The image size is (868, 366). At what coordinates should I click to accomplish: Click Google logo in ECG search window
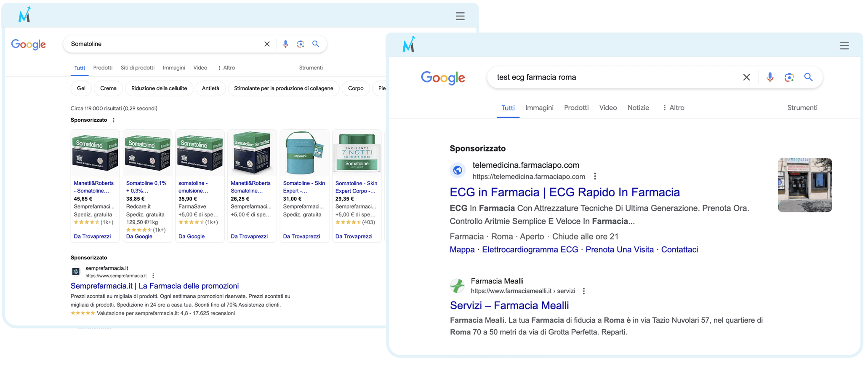[x=443, y=77]
